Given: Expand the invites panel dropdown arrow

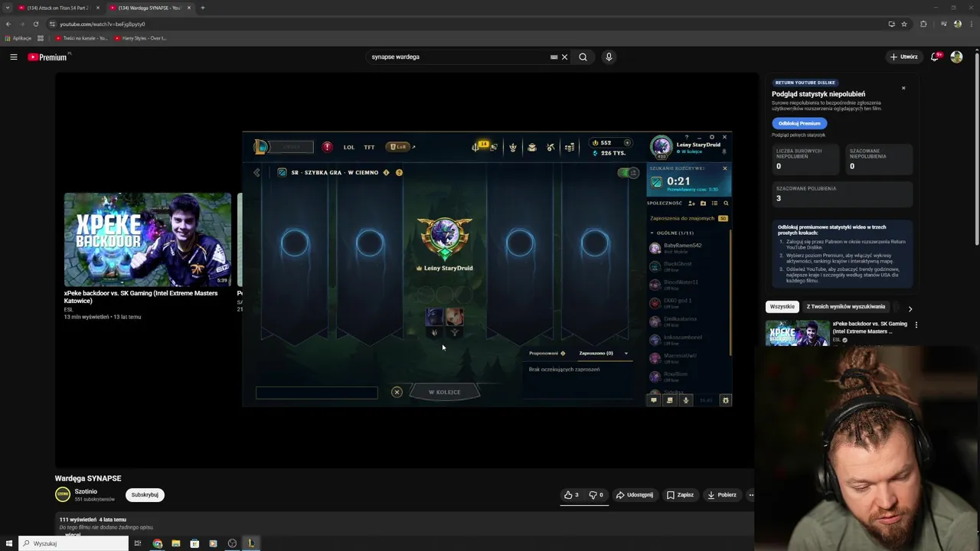Looking at the screenshot, I should click(626, 354).
